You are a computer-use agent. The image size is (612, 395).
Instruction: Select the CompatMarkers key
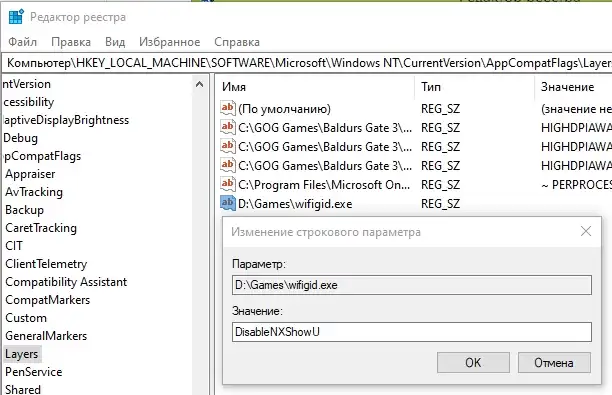[48, 300]
